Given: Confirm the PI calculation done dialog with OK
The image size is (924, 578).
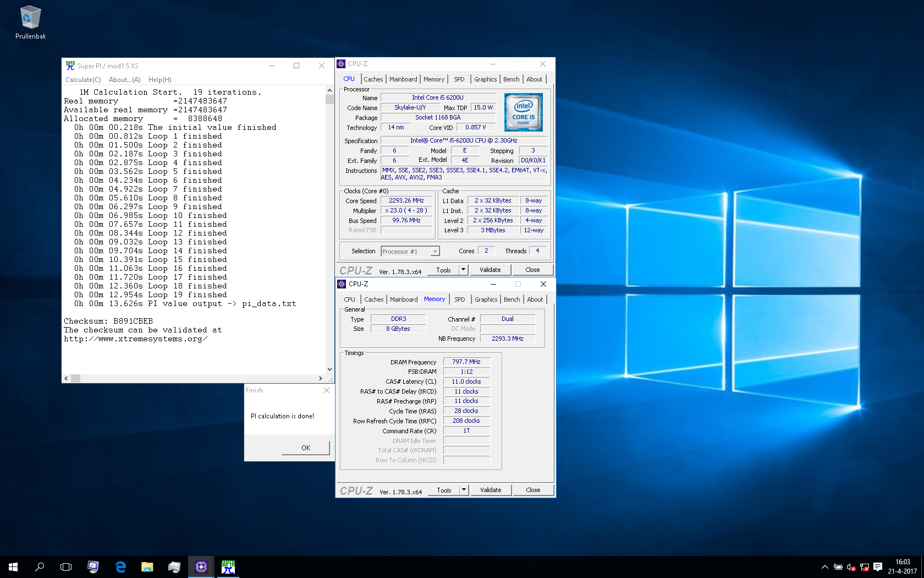Looking at the screenshot, I should click(306, 448).
